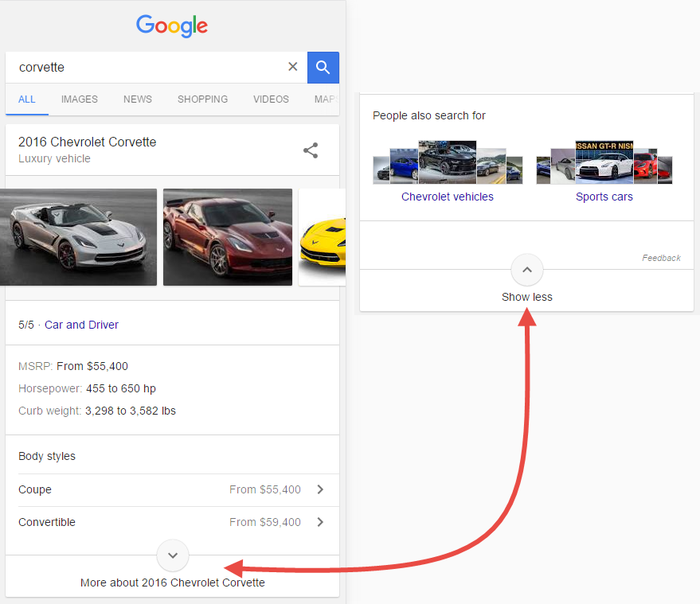Screen dimensions: 700x604
Task: Click the From $59,400 price text
Action: (265, 522)
